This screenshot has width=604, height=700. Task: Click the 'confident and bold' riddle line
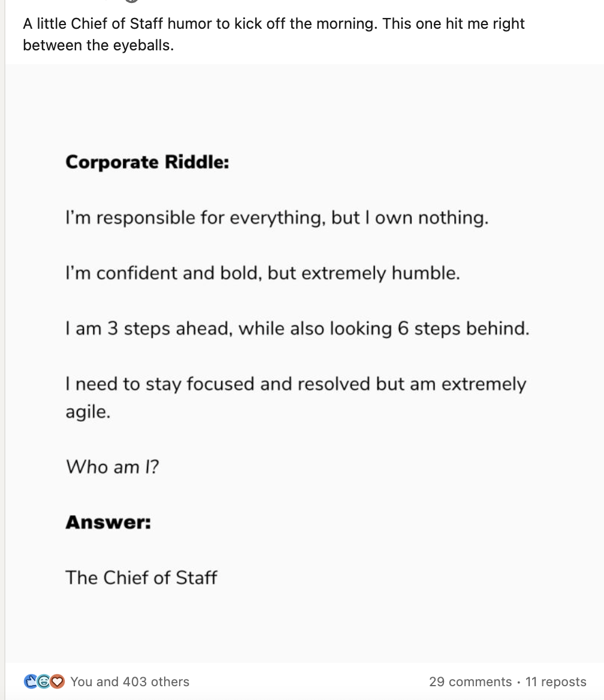tap(262, 273)
